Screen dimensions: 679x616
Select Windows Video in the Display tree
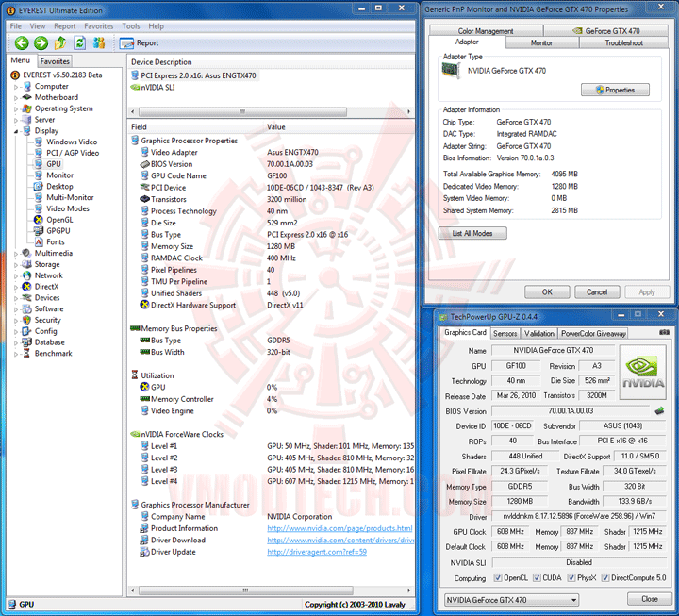click(72, 142)
